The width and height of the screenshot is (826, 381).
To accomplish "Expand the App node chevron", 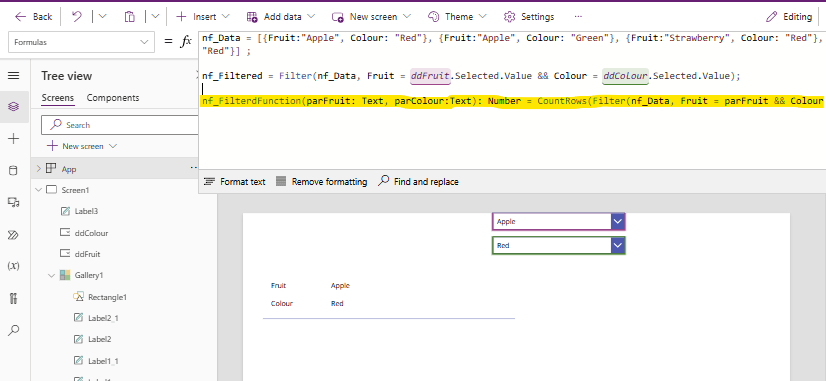I will [38, 169].
